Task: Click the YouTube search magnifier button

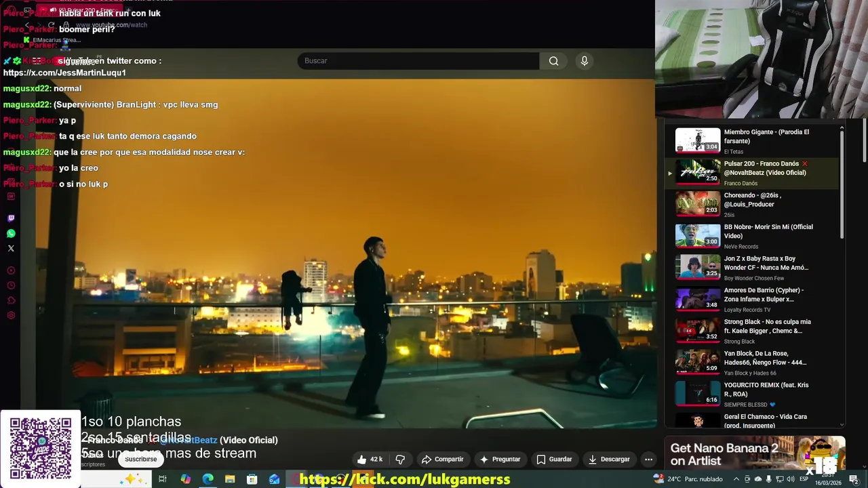Action: [x=554, y=61]
